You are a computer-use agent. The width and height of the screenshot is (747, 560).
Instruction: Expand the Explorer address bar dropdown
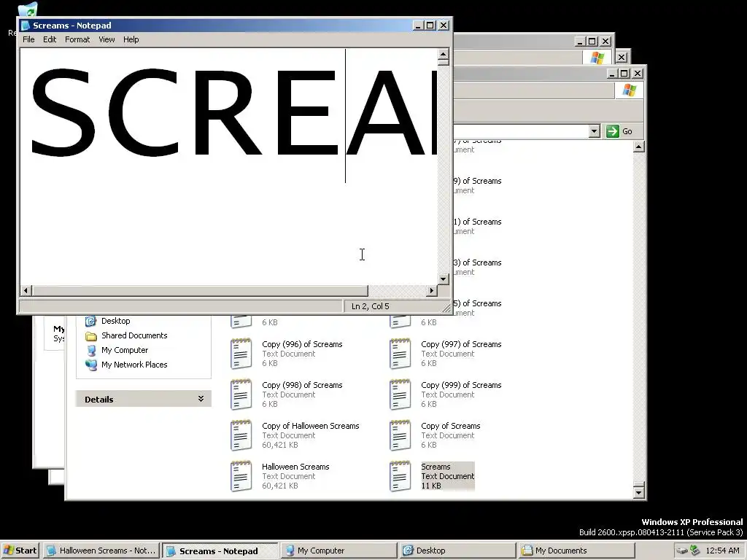pos(594,131)
